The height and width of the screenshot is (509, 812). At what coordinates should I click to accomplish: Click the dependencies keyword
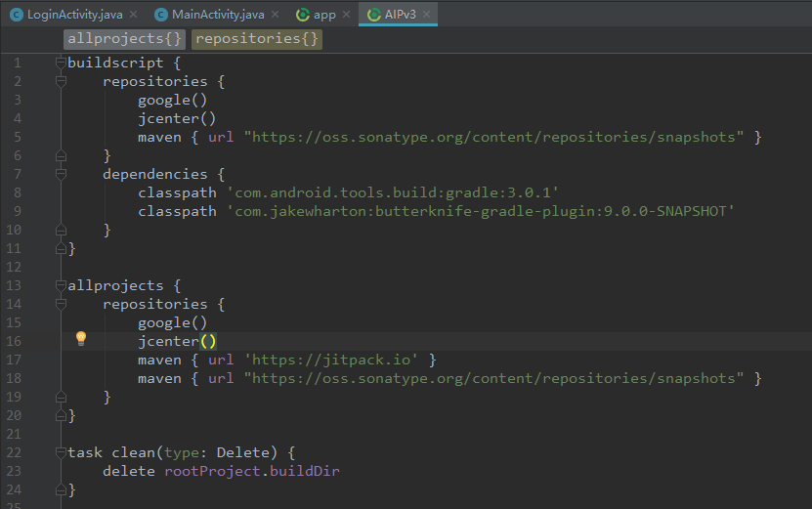pyautogui.click(x=154, y=174)
